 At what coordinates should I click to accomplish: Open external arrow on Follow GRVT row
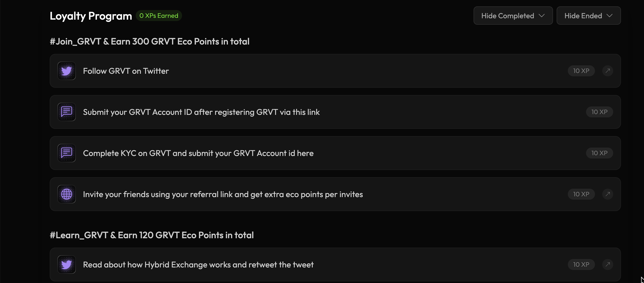[x=607, y=71]
